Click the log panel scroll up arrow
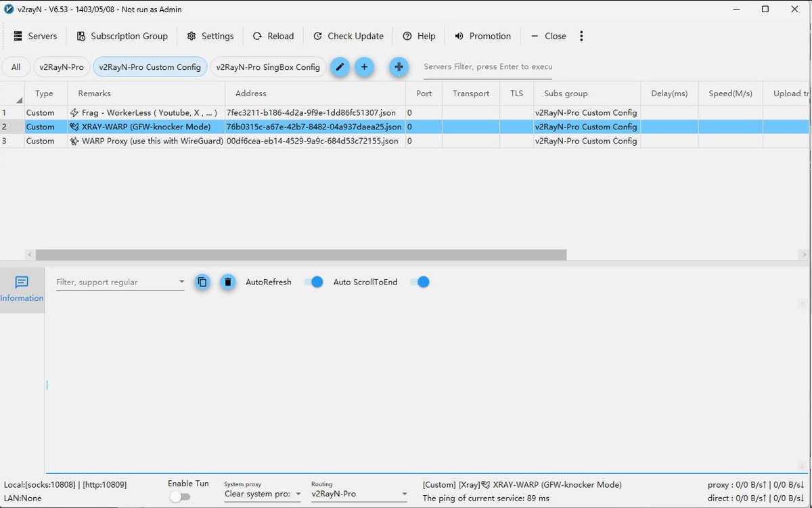812x508 pixels. tap(803, 304)
